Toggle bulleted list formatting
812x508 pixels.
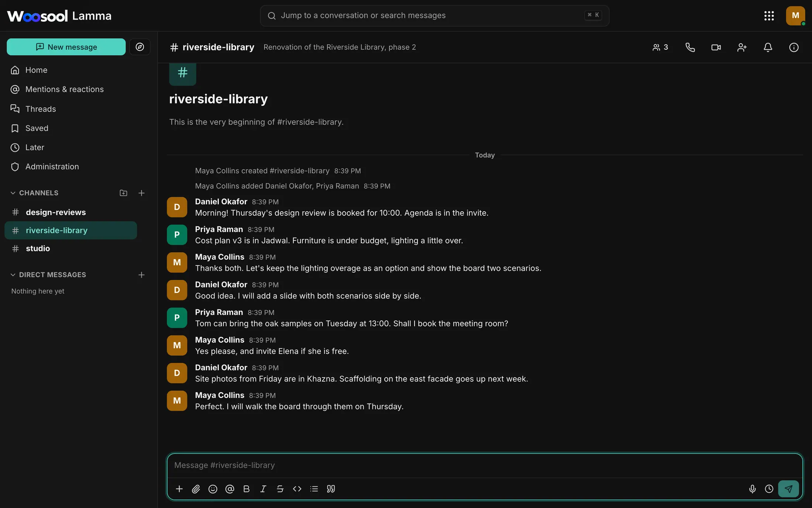314,489
